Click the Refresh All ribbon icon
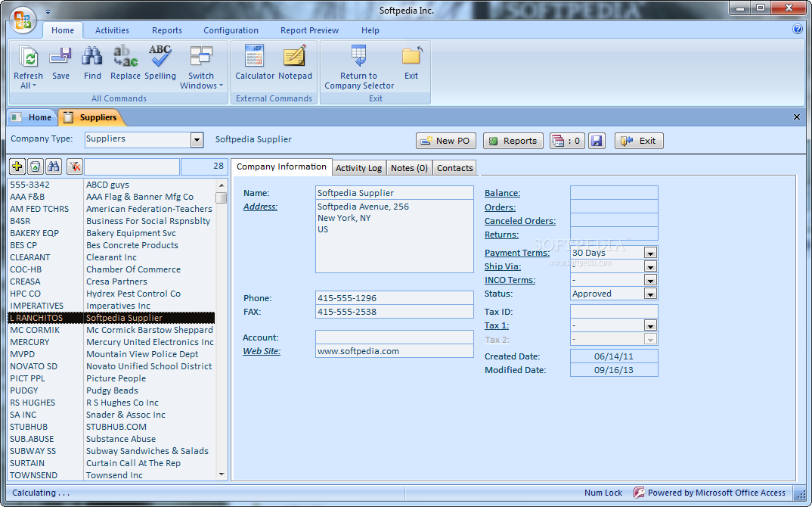812x507 pixels. click(x=28, y=67)
